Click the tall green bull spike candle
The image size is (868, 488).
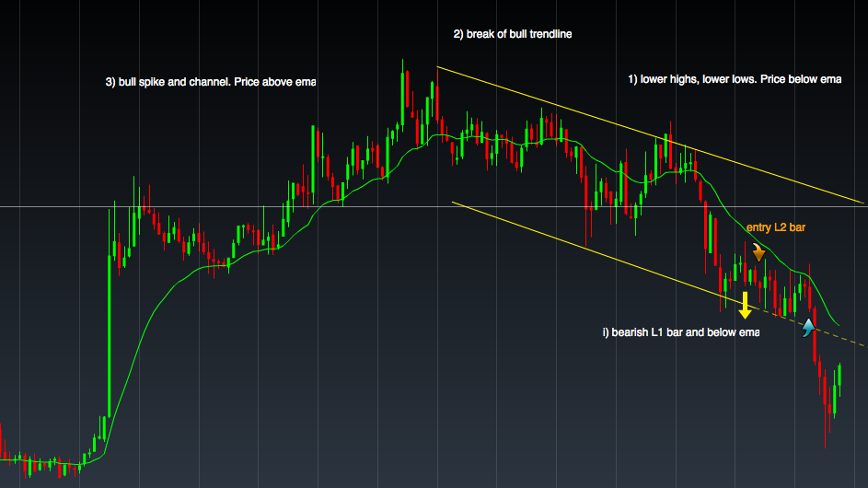tap(109, 337)
